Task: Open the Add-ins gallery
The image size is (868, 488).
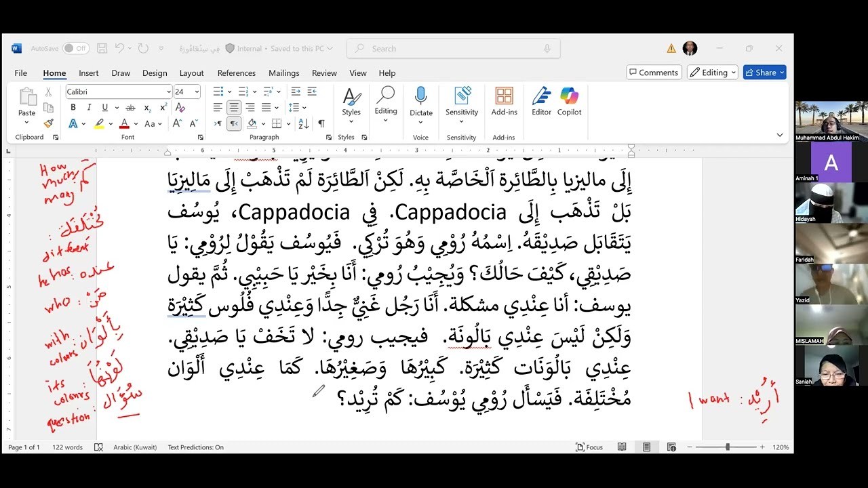Action: [504, 102]
